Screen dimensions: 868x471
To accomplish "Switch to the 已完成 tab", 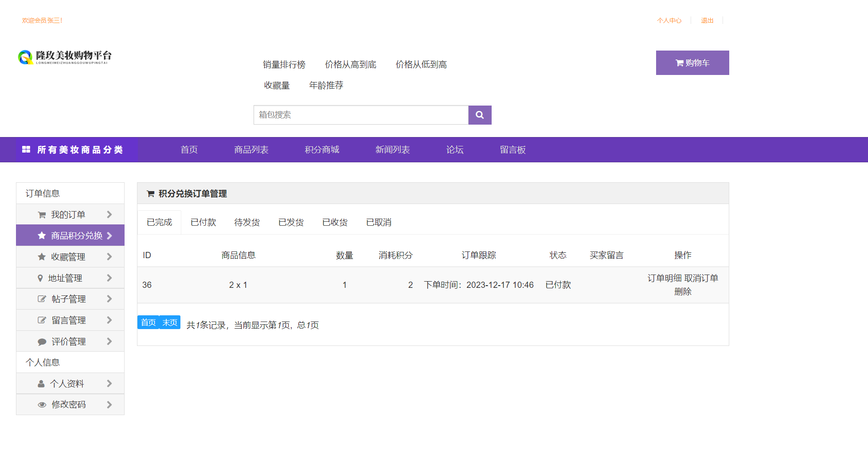I will [160, 222].
